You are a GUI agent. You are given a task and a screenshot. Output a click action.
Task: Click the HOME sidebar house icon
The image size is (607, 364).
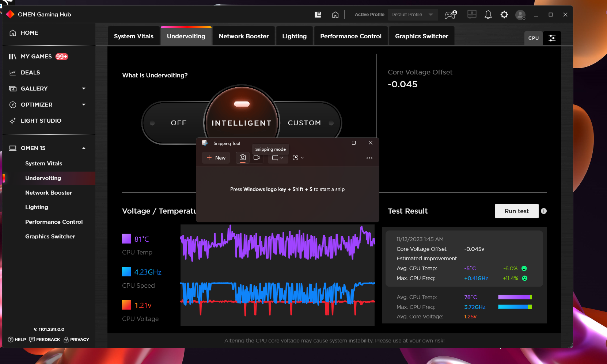(13, 33)
